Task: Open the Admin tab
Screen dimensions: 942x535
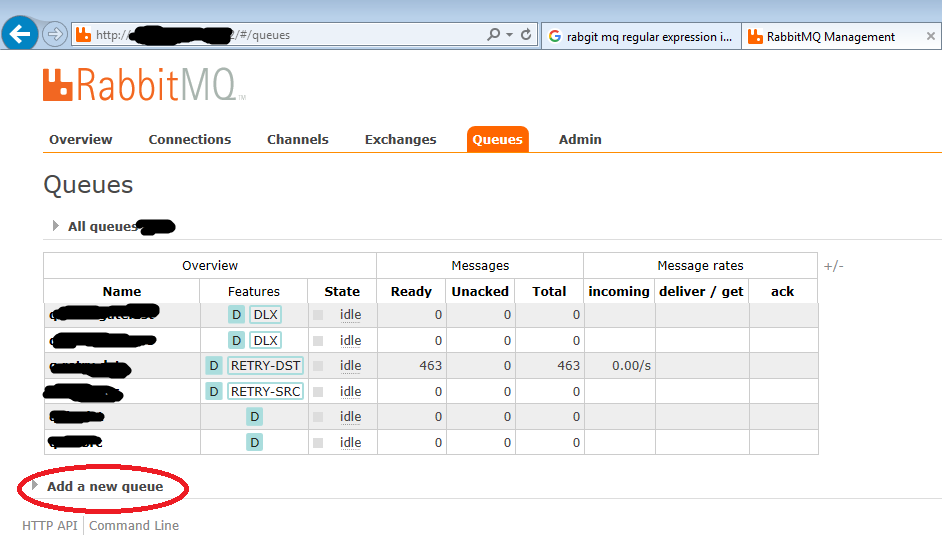Action: point(580,139)
